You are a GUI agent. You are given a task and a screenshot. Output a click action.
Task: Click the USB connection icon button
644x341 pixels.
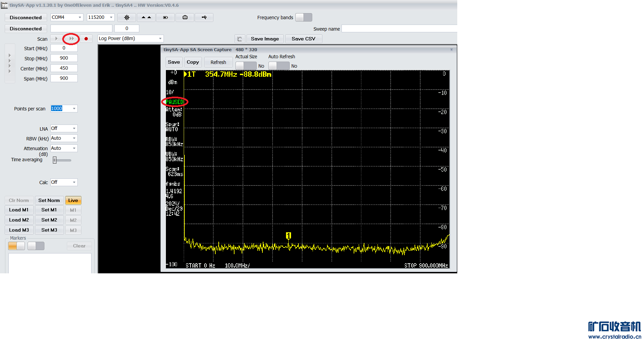[204, 18]
